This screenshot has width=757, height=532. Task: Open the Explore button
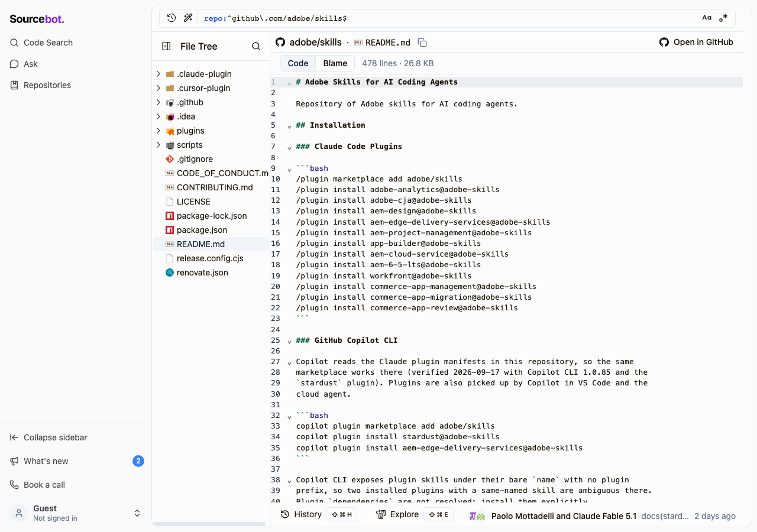pos(413,514)
